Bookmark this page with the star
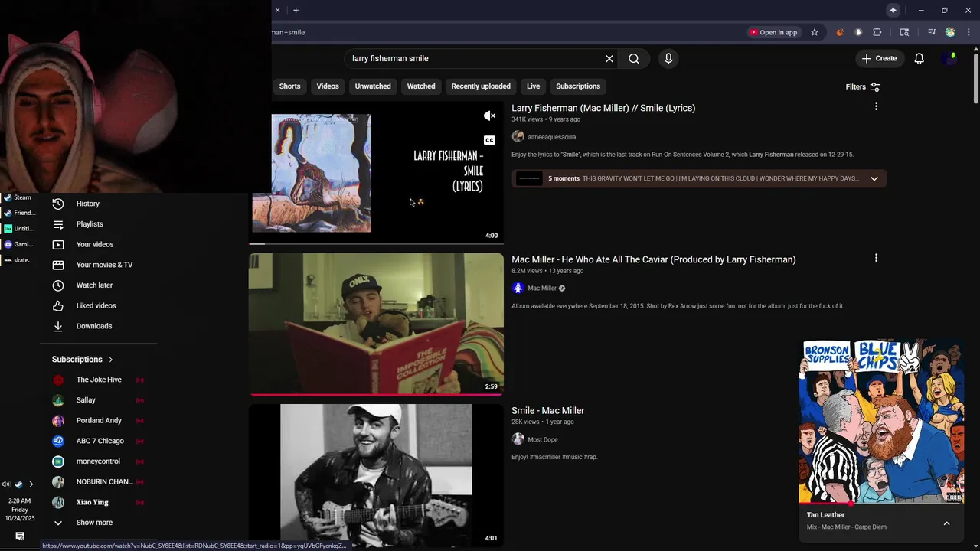980x551 pixels. pos(815,32)
